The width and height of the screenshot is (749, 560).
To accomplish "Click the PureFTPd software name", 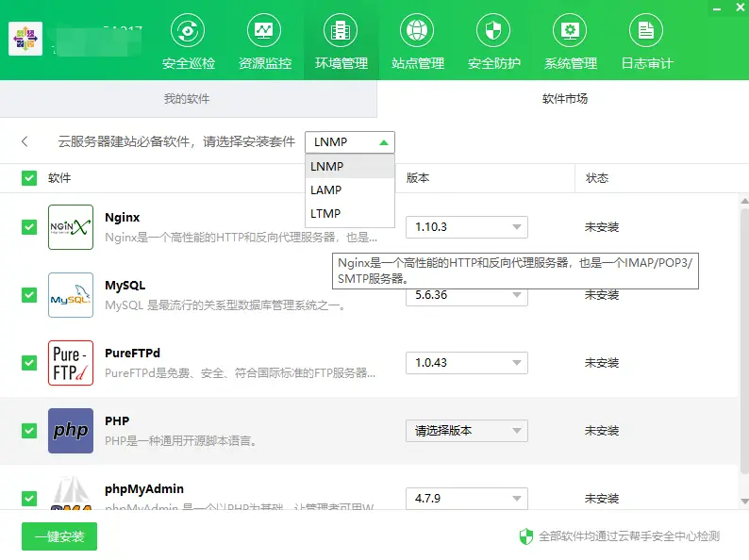I will pos(132,354).
